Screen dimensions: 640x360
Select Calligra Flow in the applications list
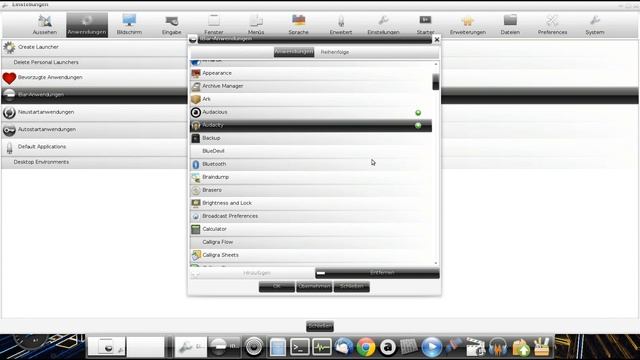pos(311,242)
